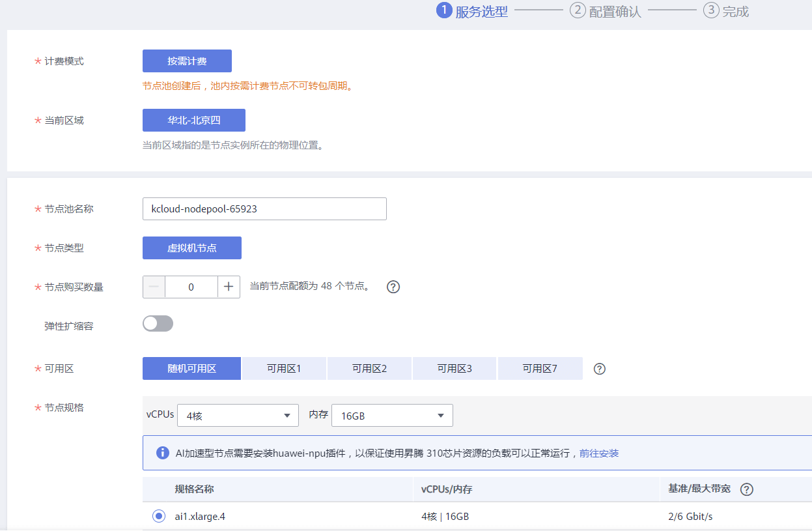Click info icon in the huawei-npu notice
The image size is (812, 531).
tap(163, 453)
